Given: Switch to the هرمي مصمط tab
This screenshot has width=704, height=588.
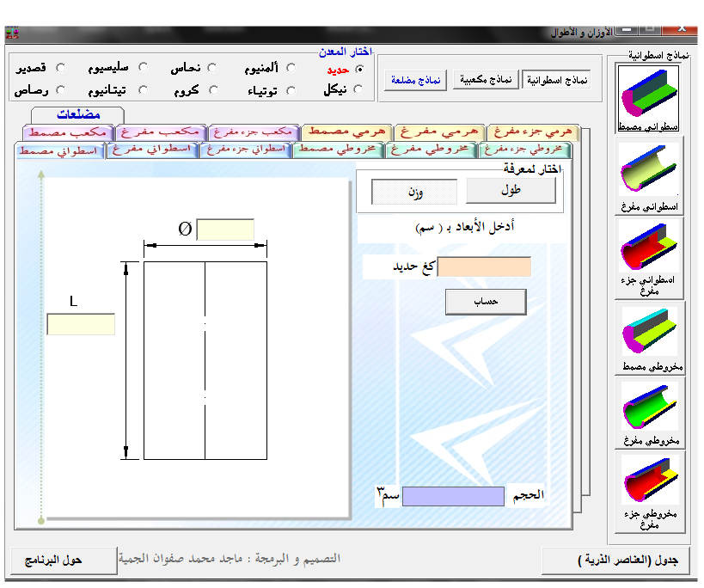Looking at the screenshot, I should point(347,132).
